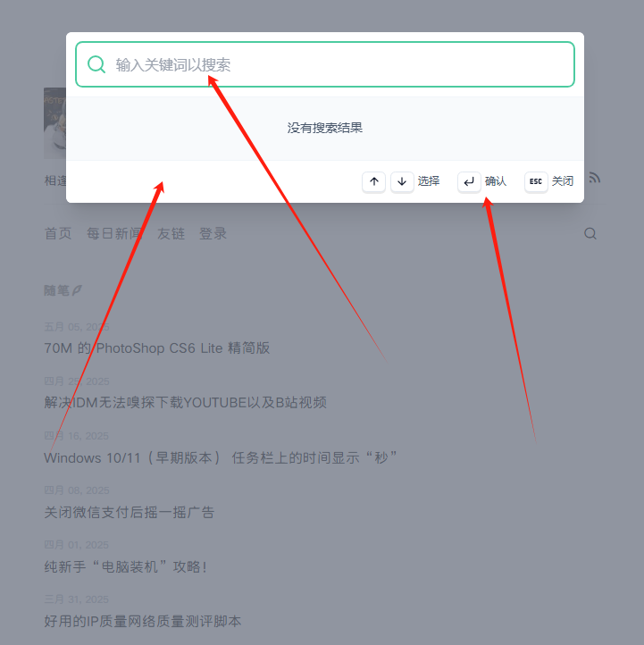Click the blog avatar thumbnail

pos(54,123)
